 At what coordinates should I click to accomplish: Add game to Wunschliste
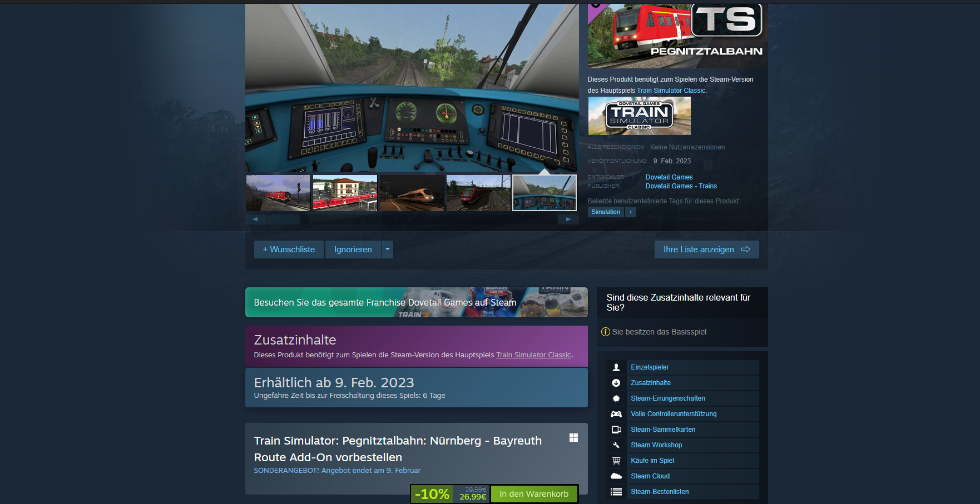pos(289,249)
